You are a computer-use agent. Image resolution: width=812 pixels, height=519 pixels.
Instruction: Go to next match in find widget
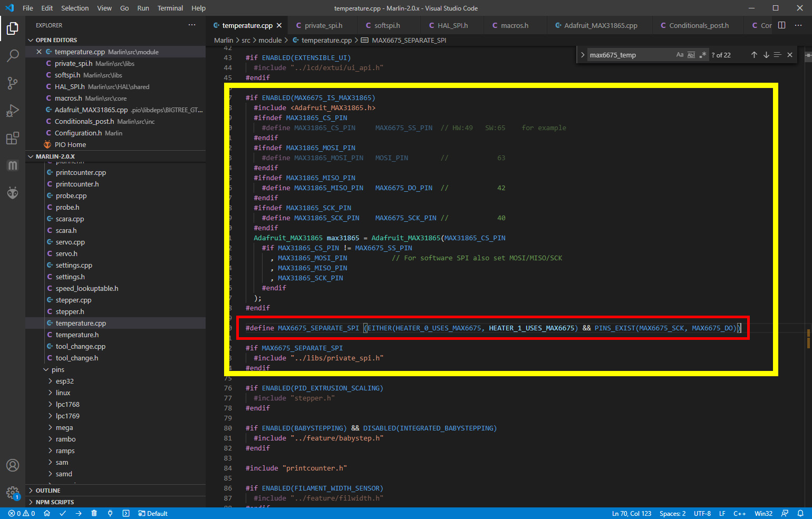pos(766,55)
